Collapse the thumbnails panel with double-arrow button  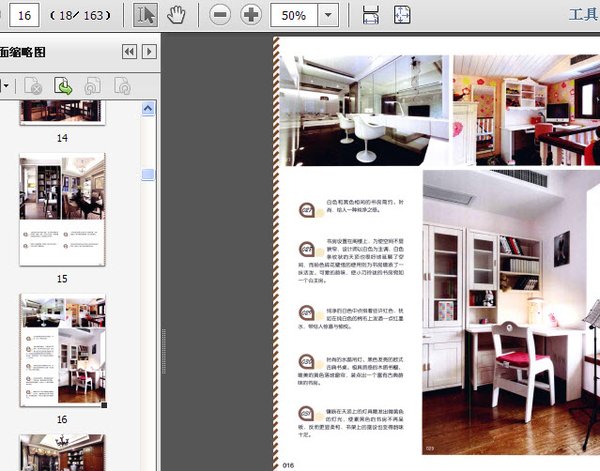click(x=129, y=52)
